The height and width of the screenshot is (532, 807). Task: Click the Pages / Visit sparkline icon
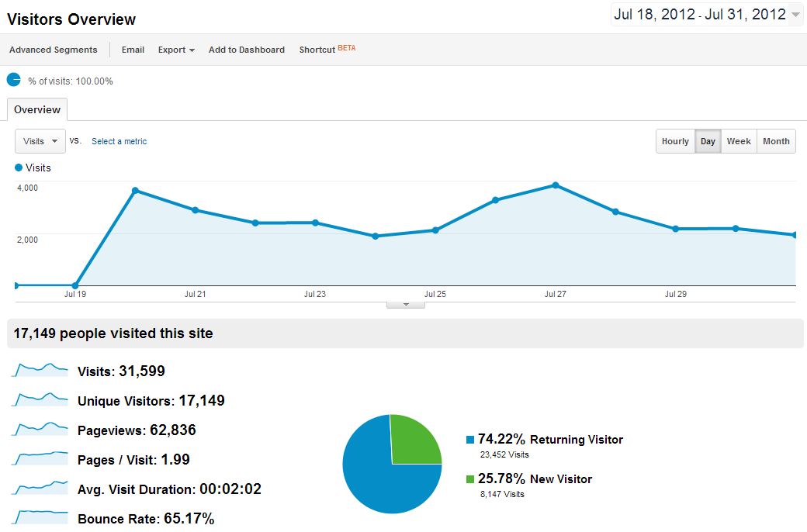pos(40,458)
